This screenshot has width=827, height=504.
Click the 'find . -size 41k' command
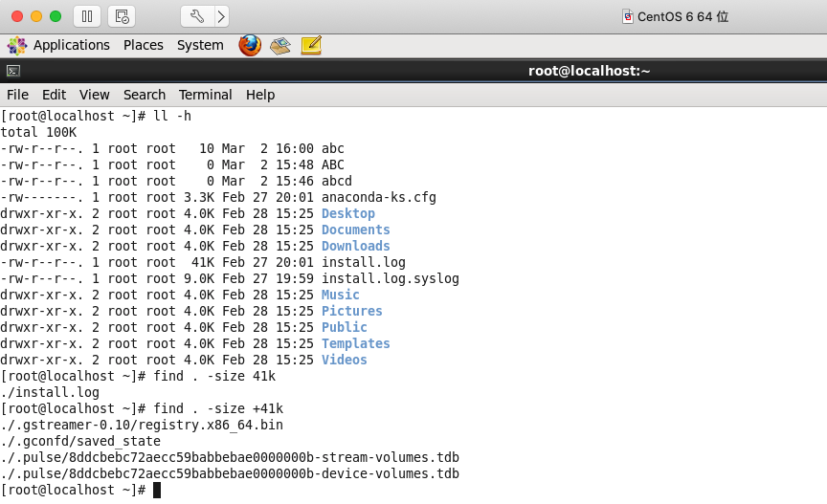click(x=214, y=377)
